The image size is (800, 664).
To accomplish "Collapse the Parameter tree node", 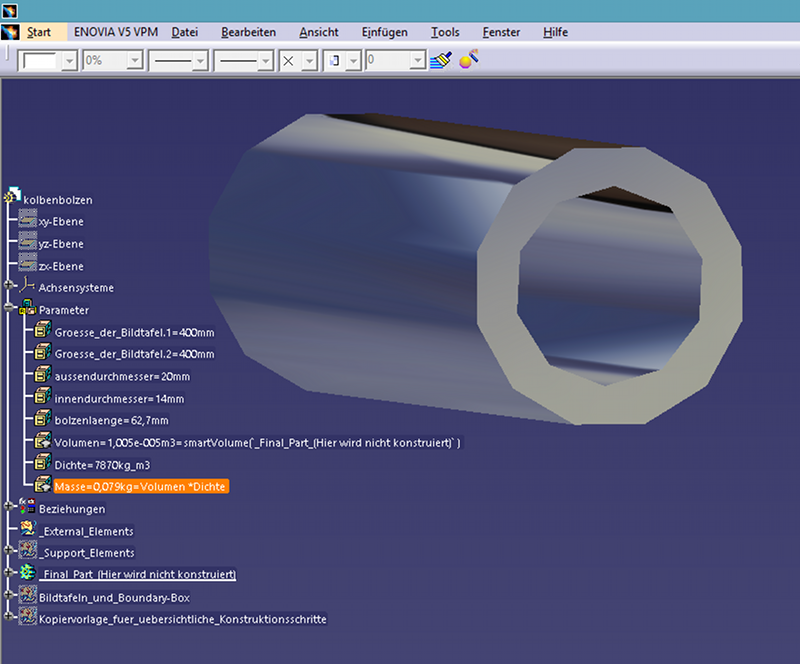I will 10,310.
